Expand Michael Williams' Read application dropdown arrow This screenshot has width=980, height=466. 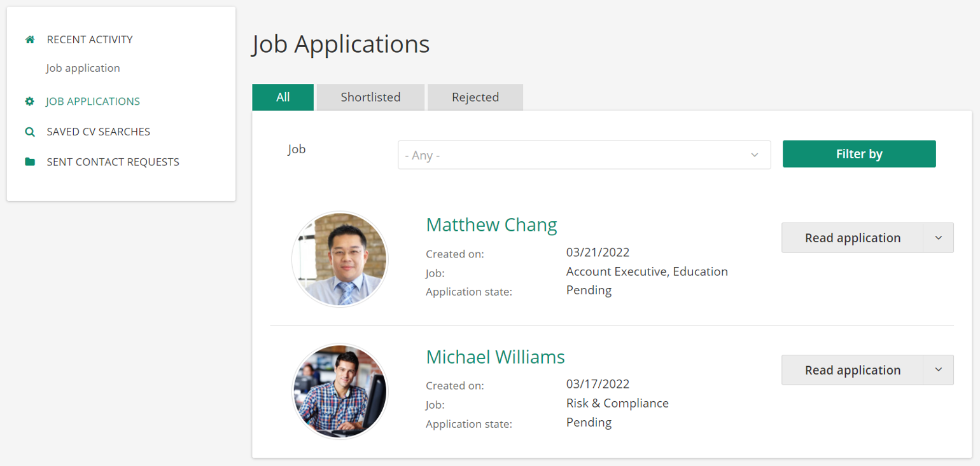(938, 369)
